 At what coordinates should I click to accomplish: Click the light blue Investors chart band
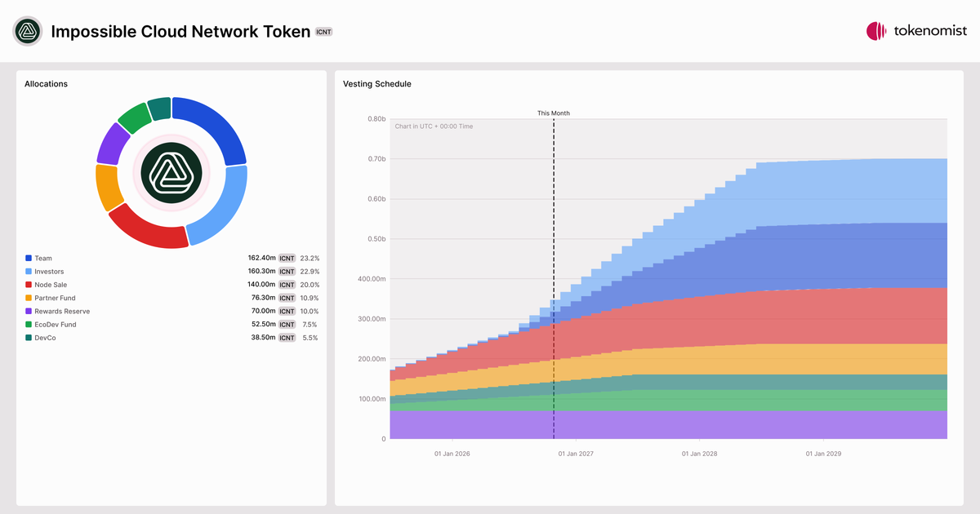click(x=817, y=192)
